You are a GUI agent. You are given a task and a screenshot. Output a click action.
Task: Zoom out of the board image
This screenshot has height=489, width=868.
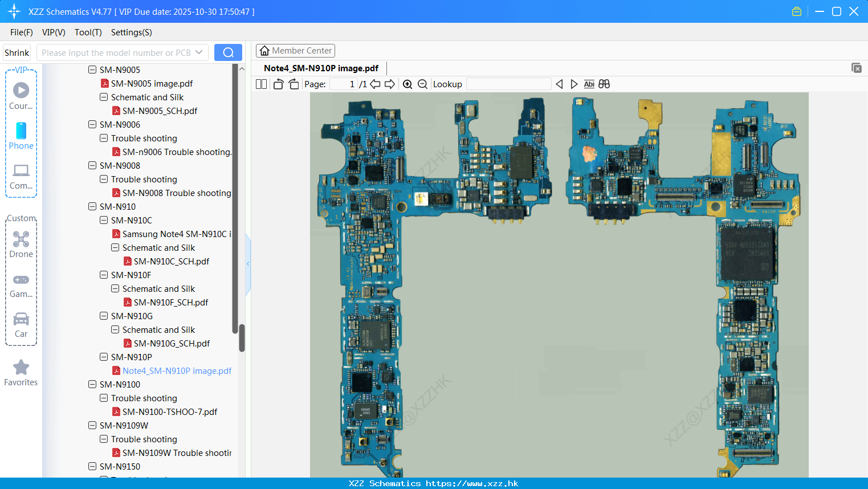click(422, 84)
